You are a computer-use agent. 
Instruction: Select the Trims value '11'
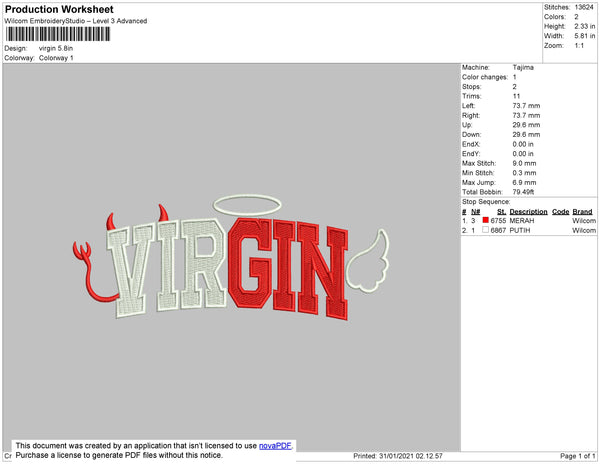tap(516, 96)
